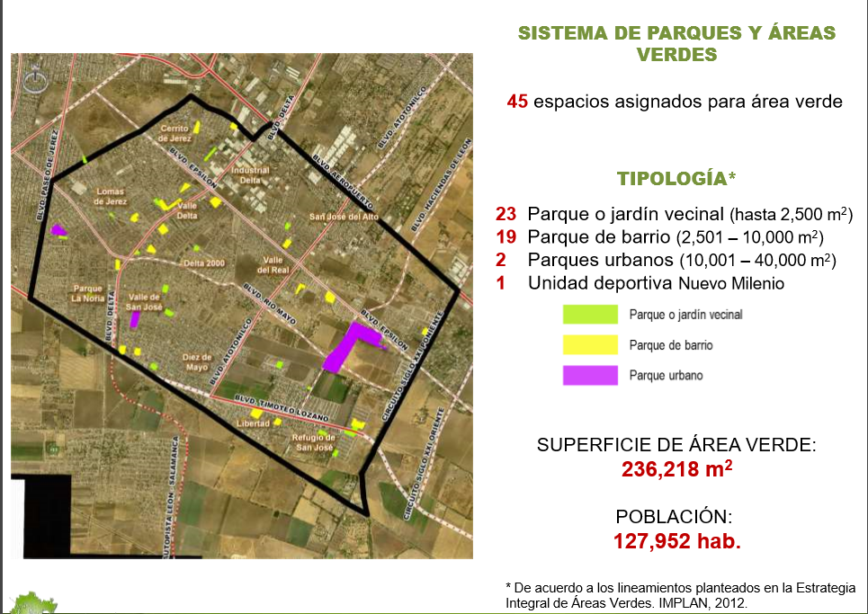Viewport: 868px width, 614px height.
Task: Select the title 'SISTEMA DE PARQUES Y ÁREAS VERDES'
Action: point(676,44)
